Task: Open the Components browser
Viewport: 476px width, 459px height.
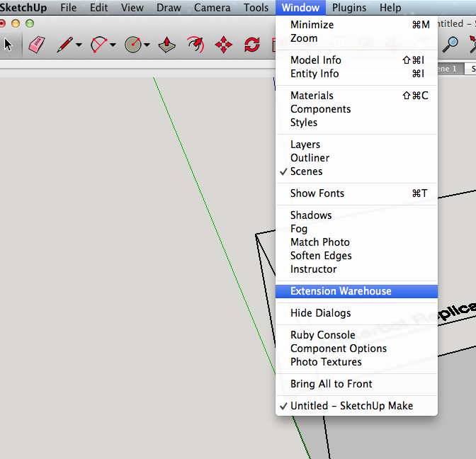Action: (356, 109)
